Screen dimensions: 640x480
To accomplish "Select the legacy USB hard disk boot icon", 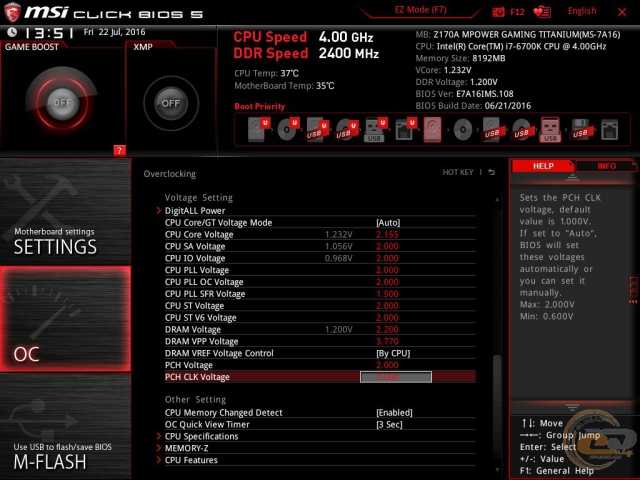I will 492,129.
